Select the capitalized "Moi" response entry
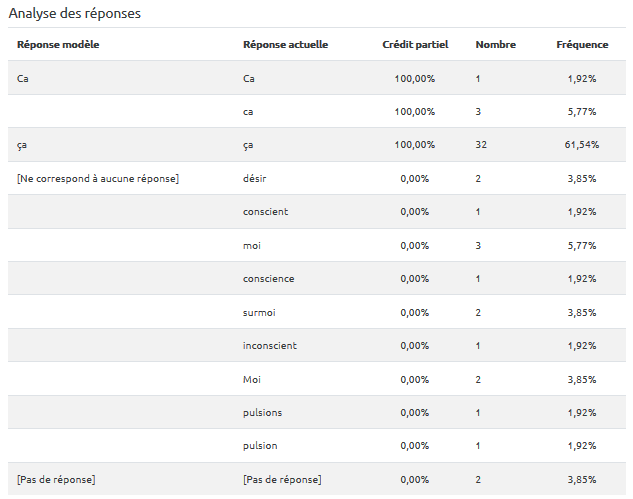 point(252,379)
